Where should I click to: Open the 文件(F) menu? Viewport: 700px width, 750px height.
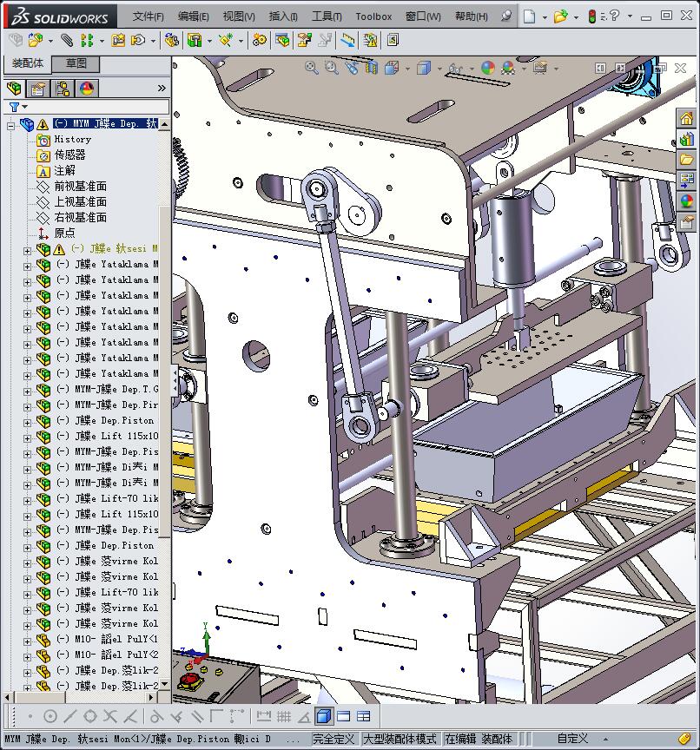point(148,16)
